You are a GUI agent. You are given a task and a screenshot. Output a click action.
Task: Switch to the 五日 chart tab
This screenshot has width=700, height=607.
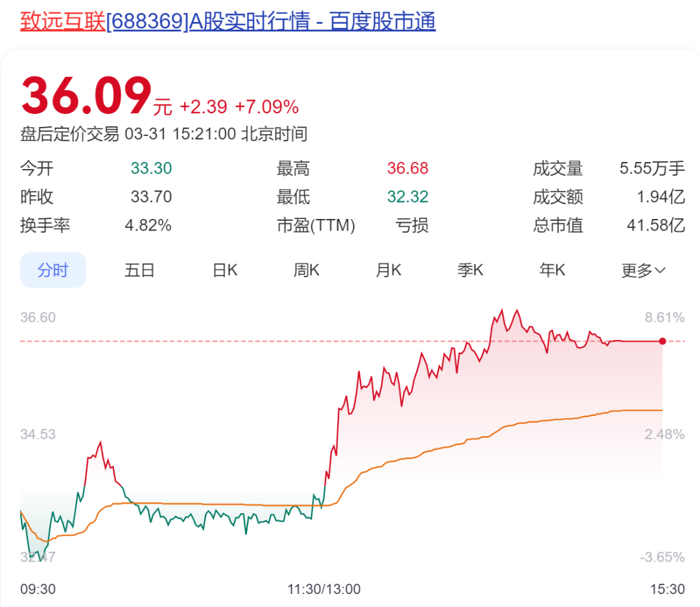pos(139,270)
